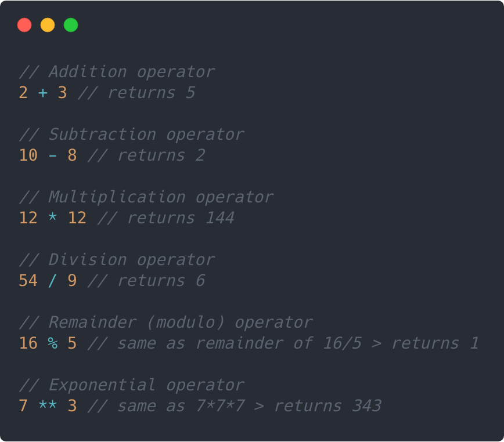Click the returns 343 text

(328, 405)
